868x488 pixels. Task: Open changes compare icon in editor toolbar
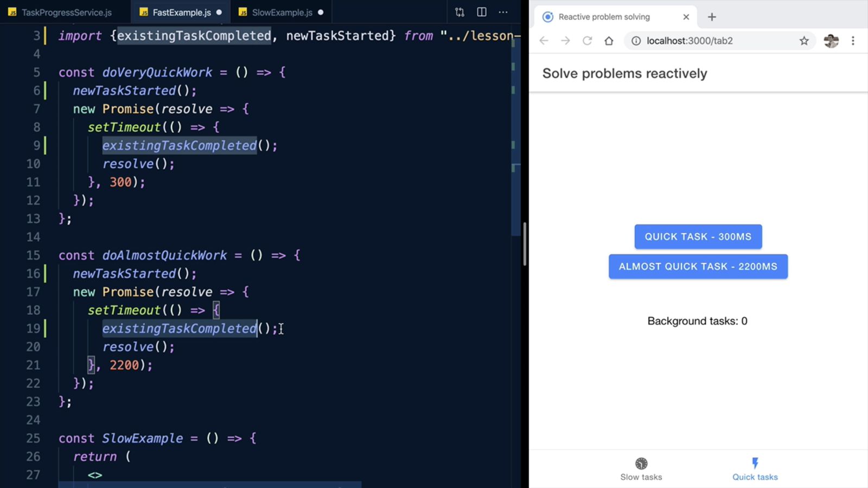pos(459,12)
